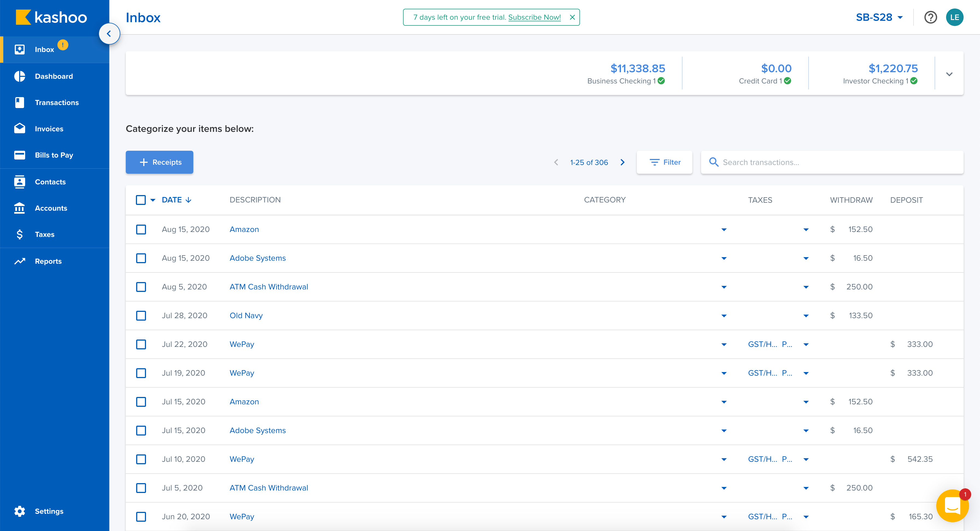Click the Kashoo logo
Image resolution: width=980 pixels, height=531 pixels.
coord(51,18)
